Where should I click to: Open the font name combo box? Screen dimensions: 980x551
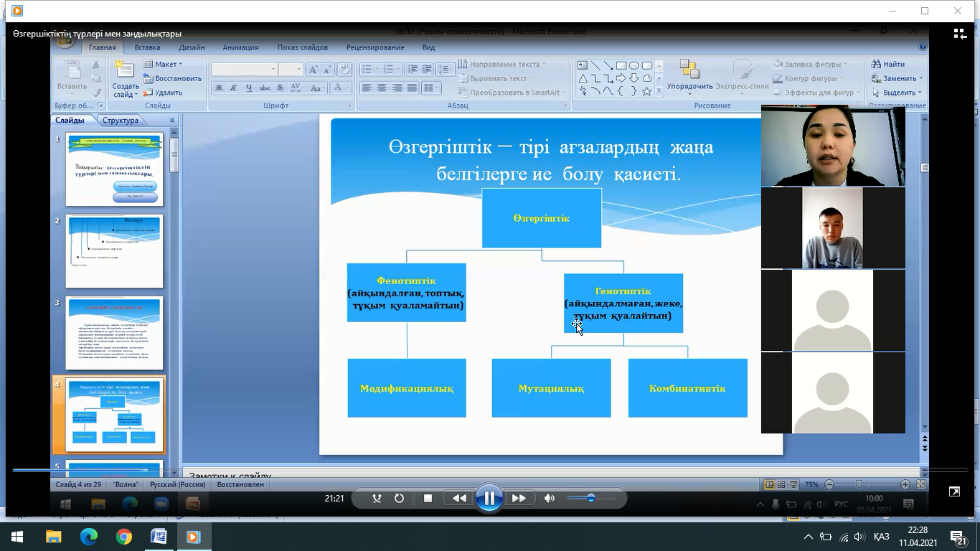coord(244,70)
